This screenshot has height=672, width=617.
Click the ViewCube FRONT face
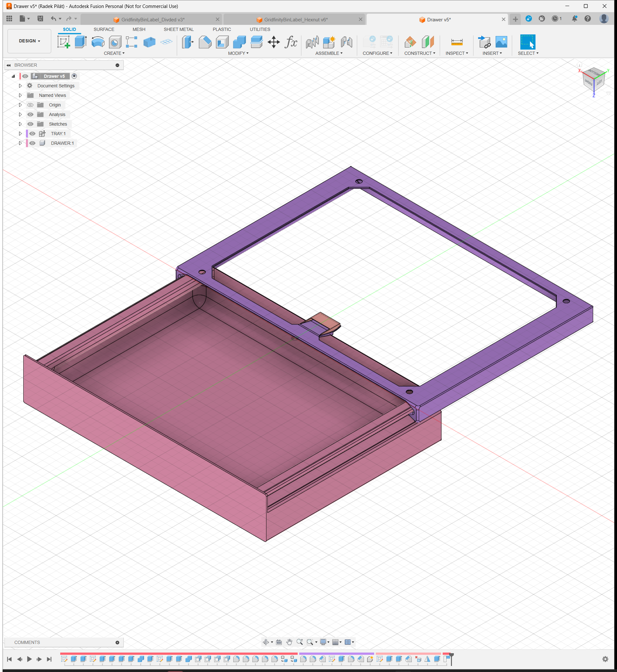point(588,82)
